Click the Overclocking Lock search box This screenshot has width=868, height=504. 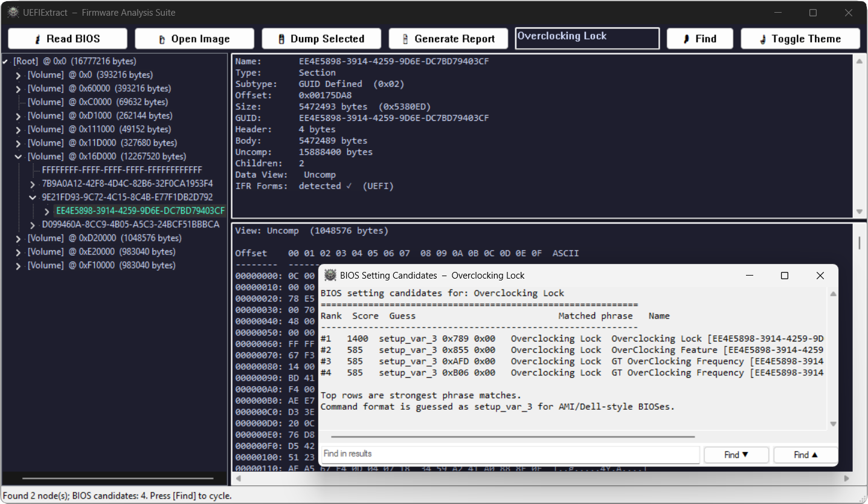pos(587,37)
